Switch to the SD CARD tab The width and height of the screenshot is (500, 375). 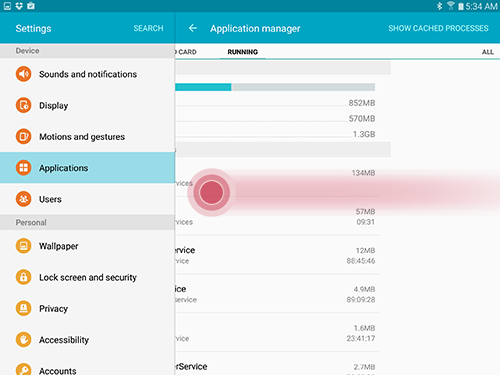coord(186,52)
